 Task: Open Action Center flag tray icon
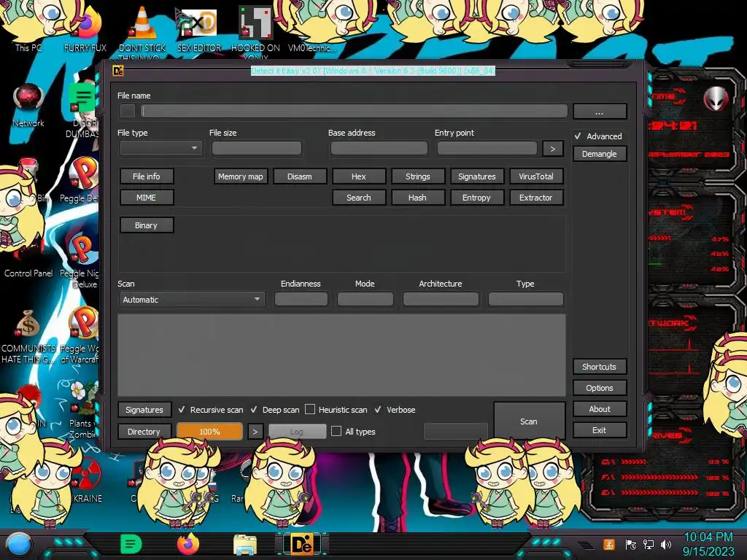pos(631,544)
